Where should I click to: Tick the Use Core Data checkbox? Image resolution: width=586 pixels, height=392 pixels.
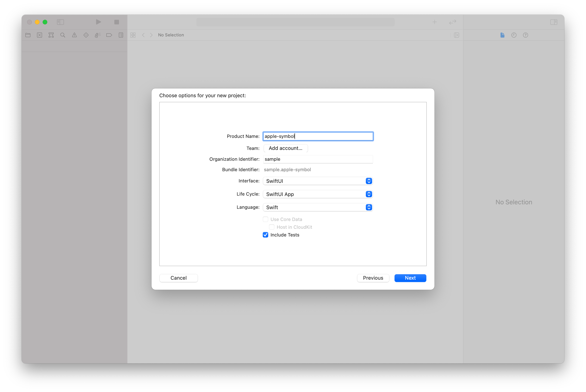coord(265,219)
